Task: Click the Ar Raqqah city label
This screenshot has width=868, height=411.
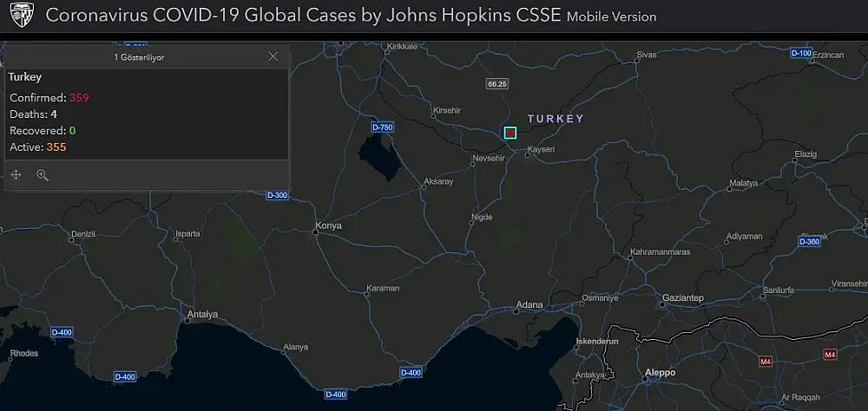Action: (x=800, y=397)
